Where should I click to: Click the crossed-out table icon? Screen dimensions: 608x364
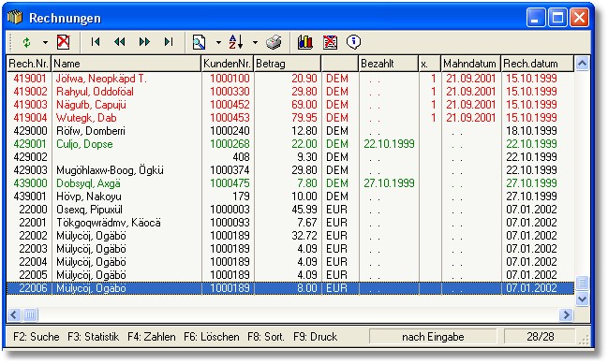click(330, 42)
